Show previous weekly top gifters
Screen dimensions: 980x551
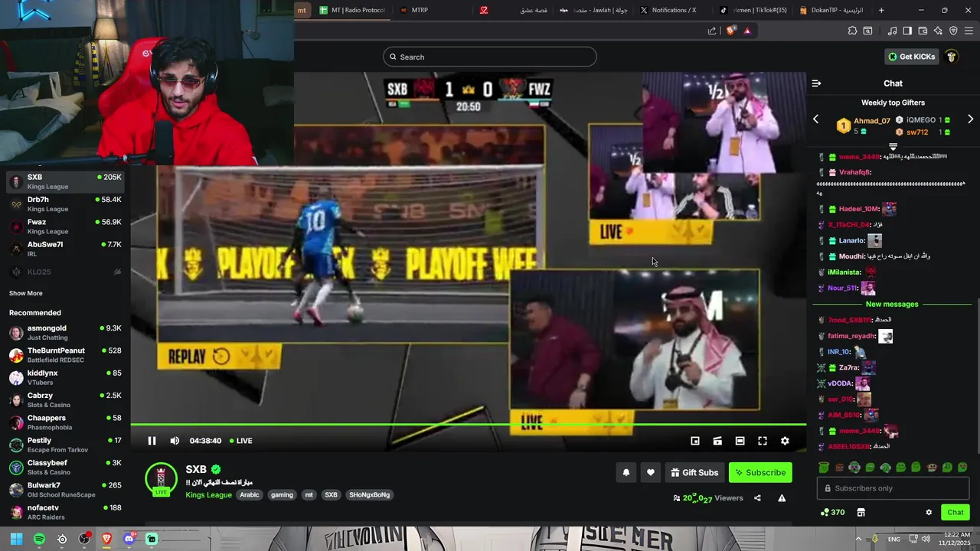[x=815, y=119]
